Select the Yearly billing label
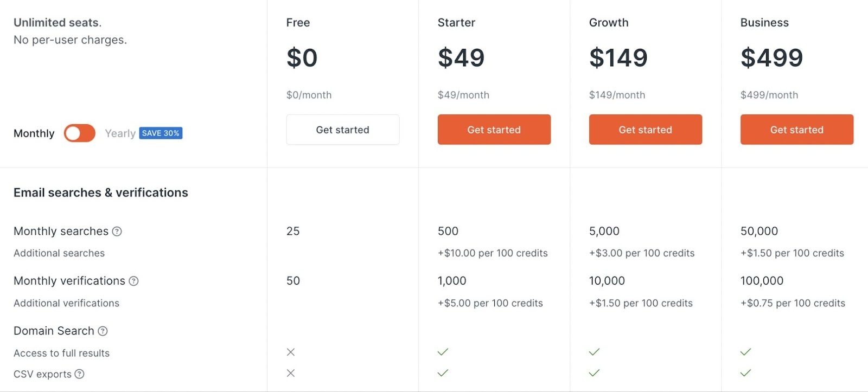The width and height of the screenshot is (868, 392). click(x=120, y=133)
